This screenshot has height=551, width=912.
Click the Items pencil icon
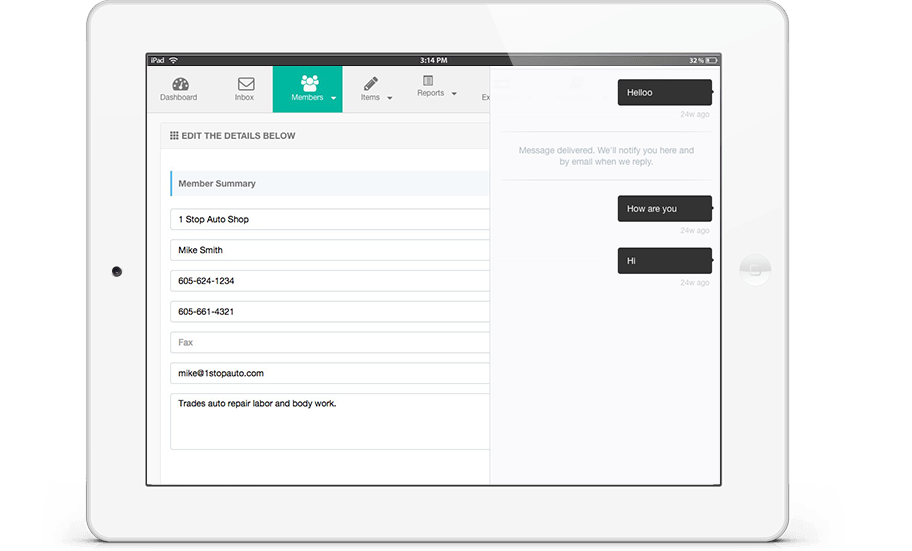coord(371,83)
